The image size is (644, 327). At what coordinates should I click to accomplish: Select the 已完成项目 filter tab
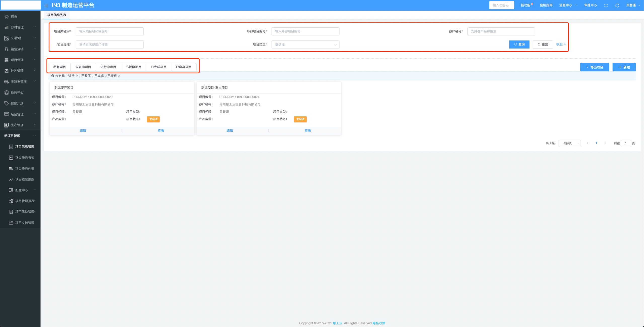click(x=159, y=67)
